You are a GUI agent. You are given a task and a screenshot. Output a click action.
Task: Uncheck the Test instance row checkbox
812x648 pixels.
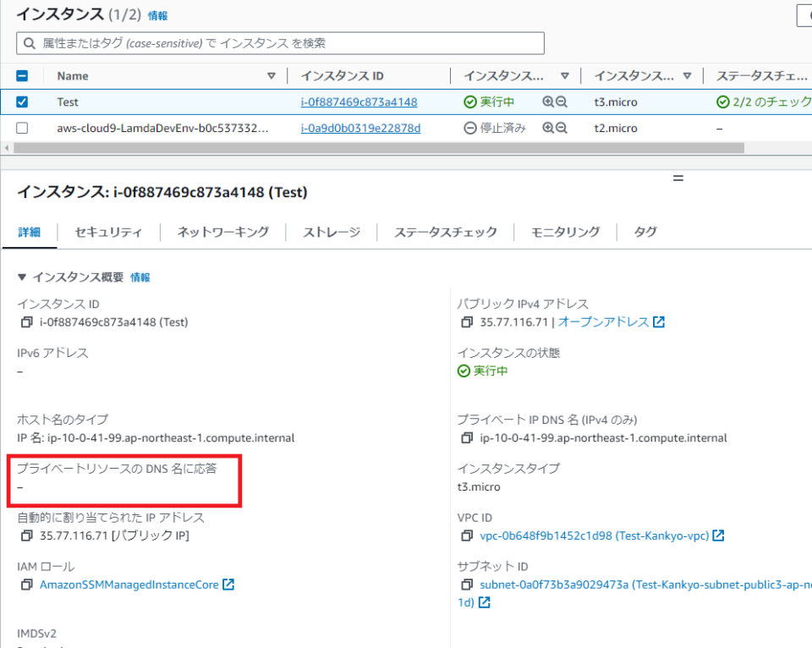pos(21,102)
